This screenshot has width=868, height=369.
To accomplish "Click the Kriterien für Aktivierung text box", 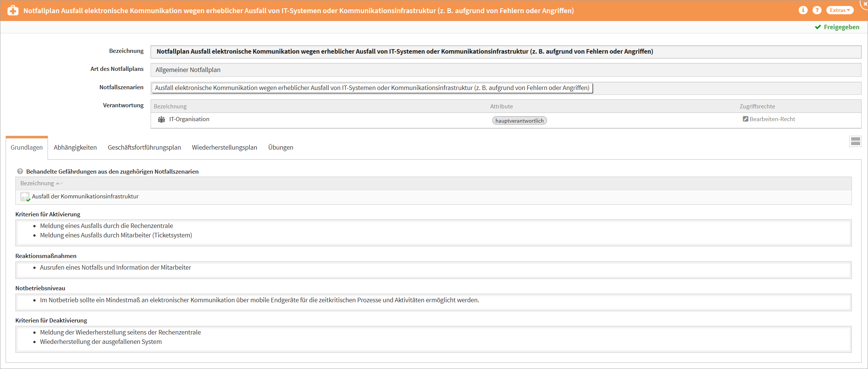I will pos(433,233).
